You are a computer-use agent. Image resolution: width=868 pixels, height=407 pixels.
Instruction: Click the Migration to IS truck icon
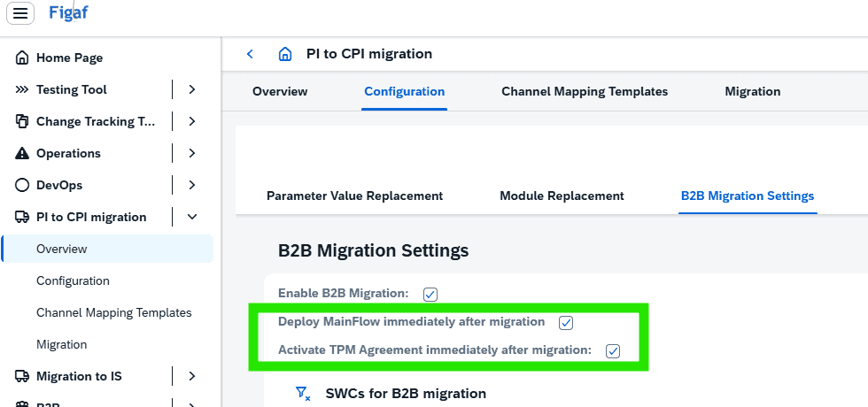[x=21, y=377]
